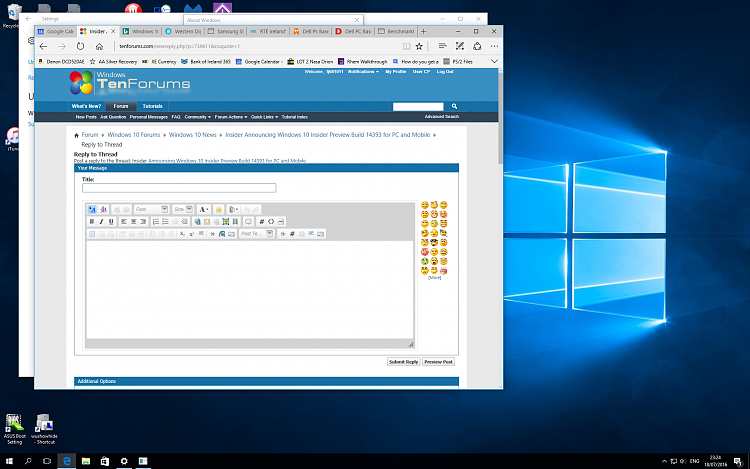Click the remove text formatting icon
750x469 pixels.
(x=103, y=209)
